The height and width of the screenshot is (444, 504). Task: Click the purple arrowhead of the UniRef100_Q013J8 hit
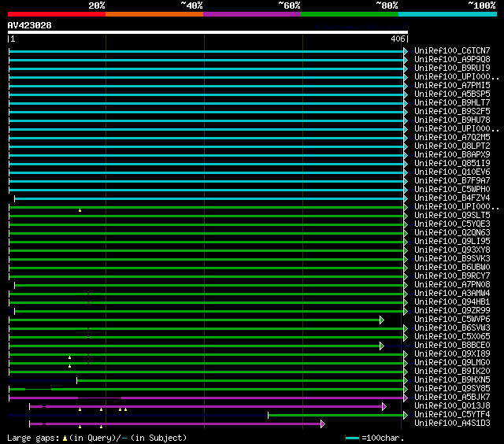pyautogui.click(x=384, y=406)
